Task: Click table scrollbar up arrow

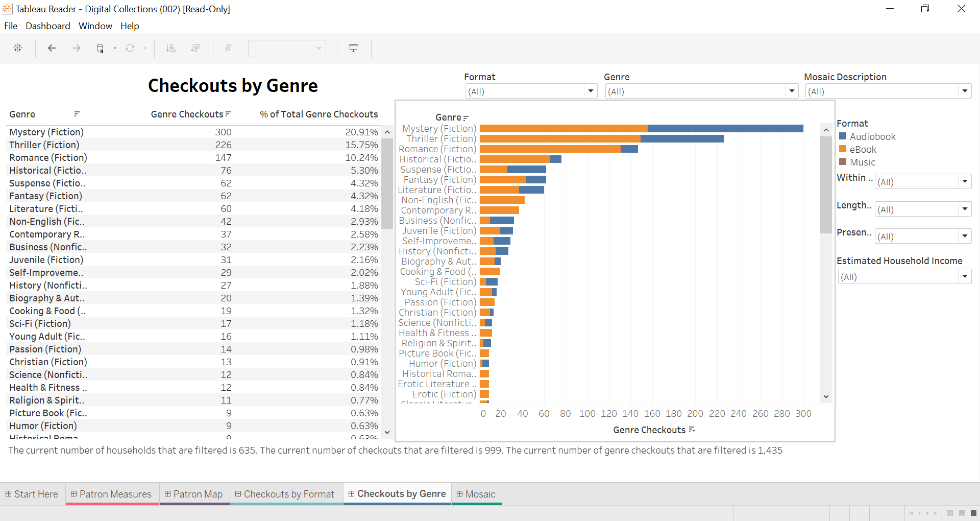Action: point(387,132)
